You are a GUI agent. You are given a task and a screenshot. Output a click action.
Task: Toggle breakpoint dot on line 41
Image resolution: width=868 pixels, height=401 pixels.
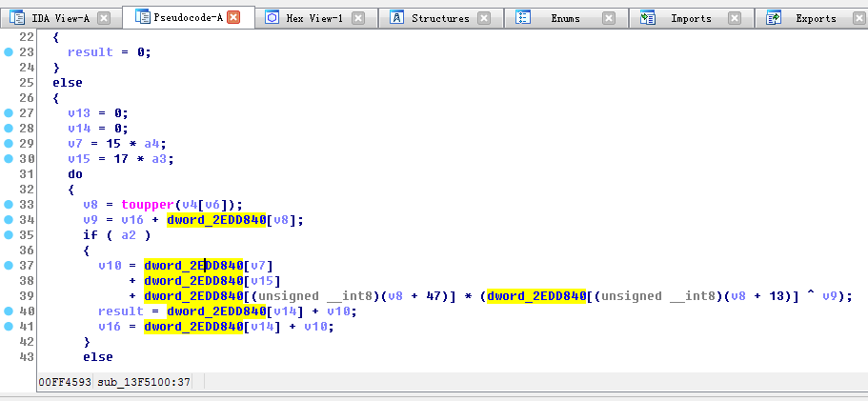point(9,327)
